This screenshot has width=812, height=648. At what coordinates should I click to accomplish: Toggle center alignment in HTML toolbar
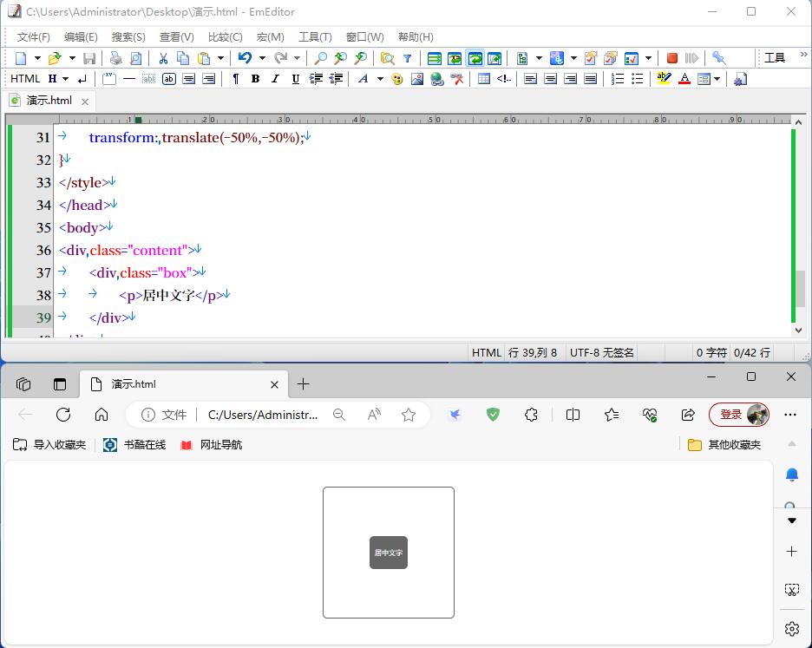coord(550,79)
